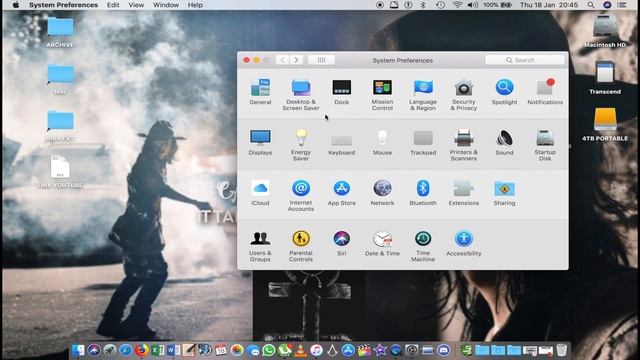Open Firefox from the Dock
Image resolution: width=640 pixels, height=360 pixels.
tap(141, 350)
